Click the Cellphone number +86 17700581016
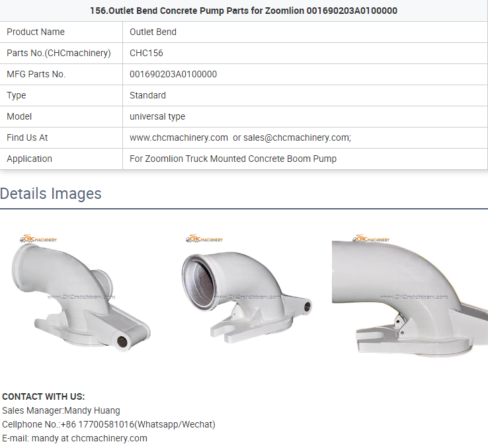The image size is (488, 448). click(x=99, y=424)
